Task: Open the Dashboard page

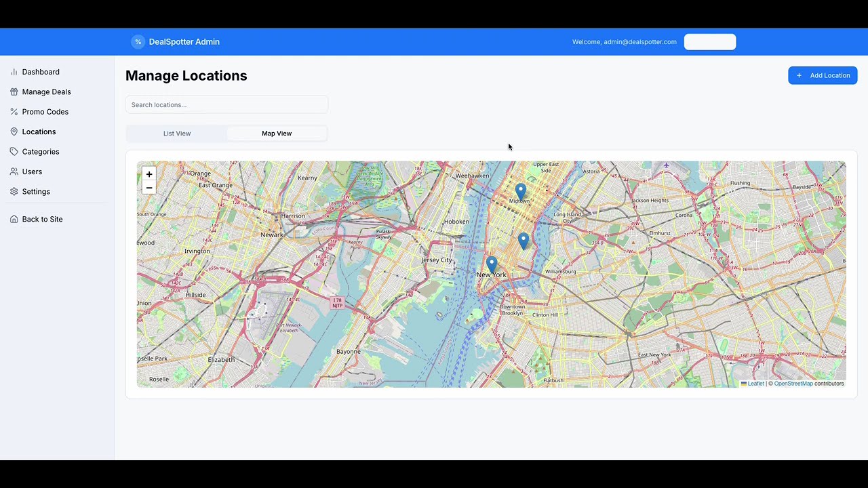Action: 41,72
